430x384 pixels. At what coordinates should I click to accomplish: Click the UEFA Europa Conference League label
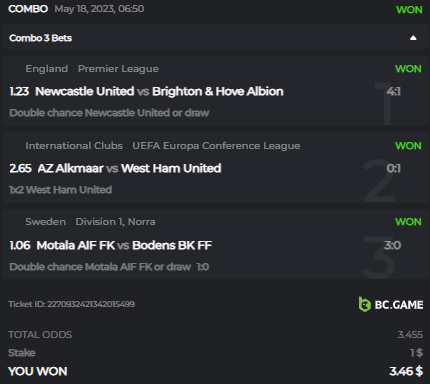pos(216,146)
